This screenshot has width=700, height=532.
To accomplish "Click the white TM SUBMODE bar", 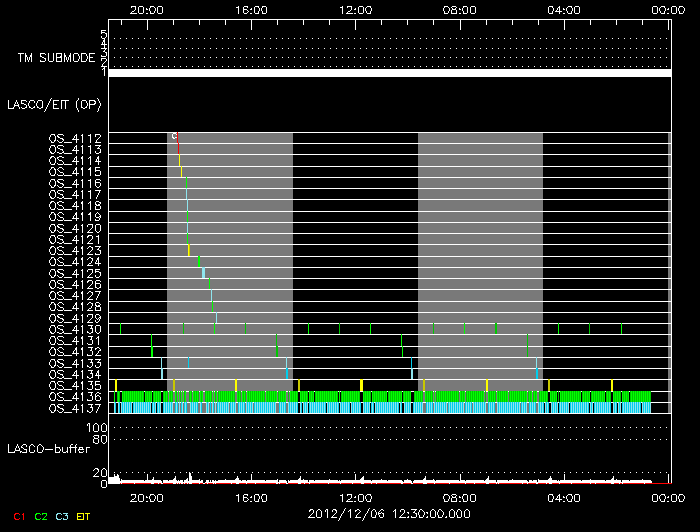I will (x=389, y=73).
